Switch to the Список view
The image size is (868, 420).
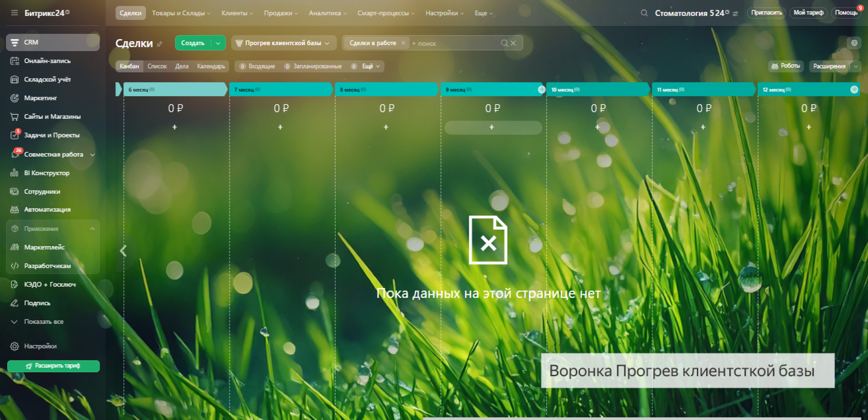click(x=157, y=66)
